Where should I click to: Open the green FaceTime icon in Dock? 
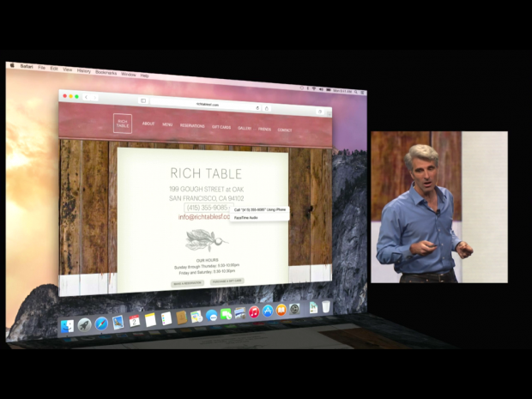coord(226,314)
